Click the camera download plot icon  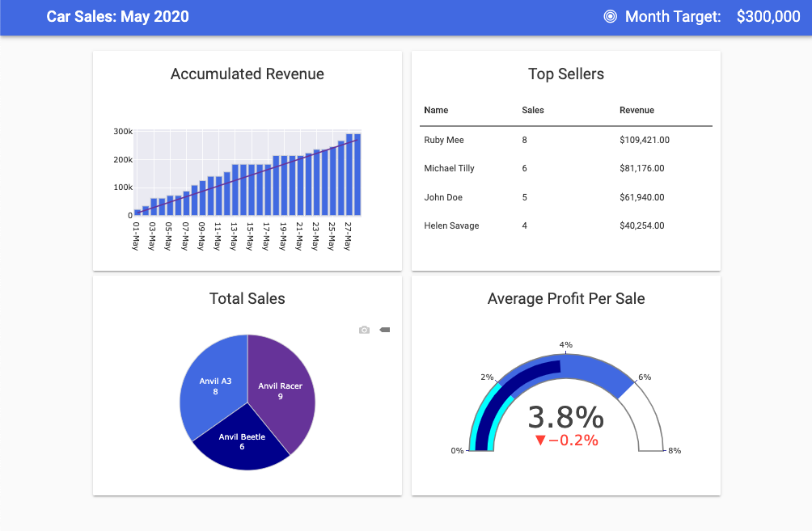click(x=364, y=330)
